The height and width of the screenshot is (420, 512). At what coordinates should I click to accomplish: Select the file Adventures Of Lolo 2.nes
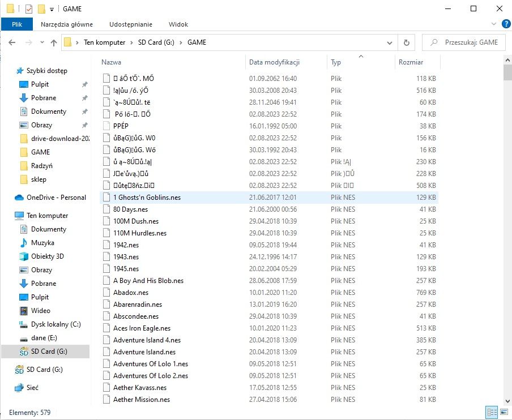pyautogui.click(x=151, y=376)
